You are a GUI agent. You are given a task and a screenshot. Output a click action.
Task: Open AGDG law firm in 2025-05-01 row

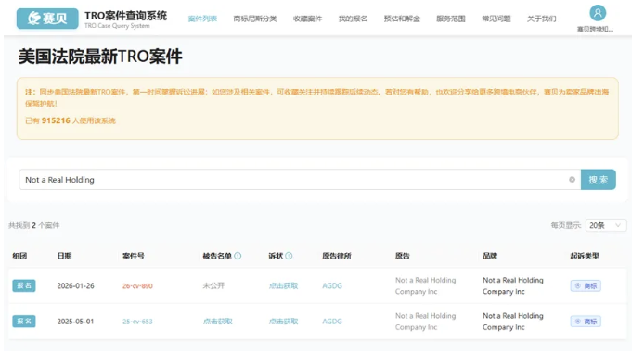pos(332,322)
